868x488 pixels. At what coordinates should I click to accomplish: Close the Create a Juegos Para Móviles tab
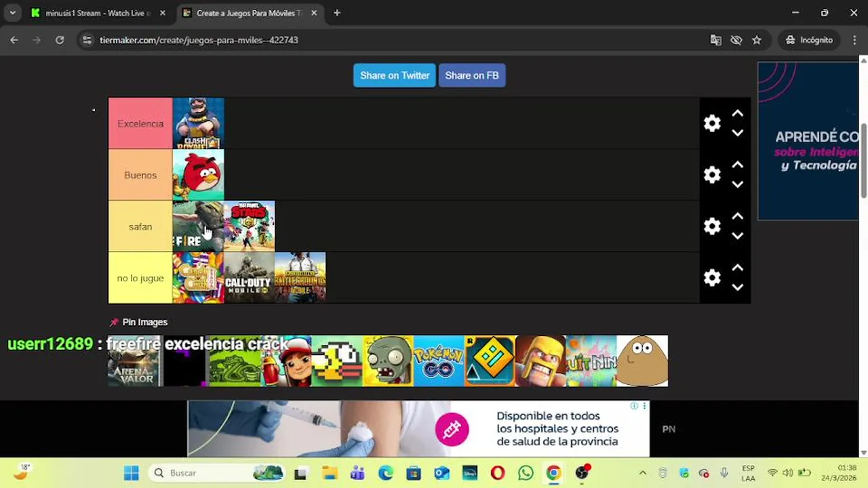click(x=314, y=13)
